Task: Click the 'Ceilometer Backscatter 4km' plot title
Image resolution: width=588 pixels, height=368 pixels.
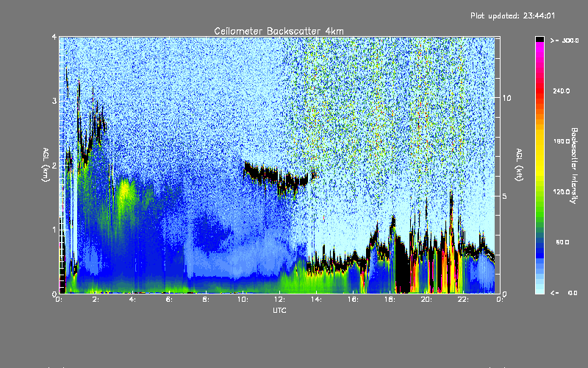Action: [279, 31]
